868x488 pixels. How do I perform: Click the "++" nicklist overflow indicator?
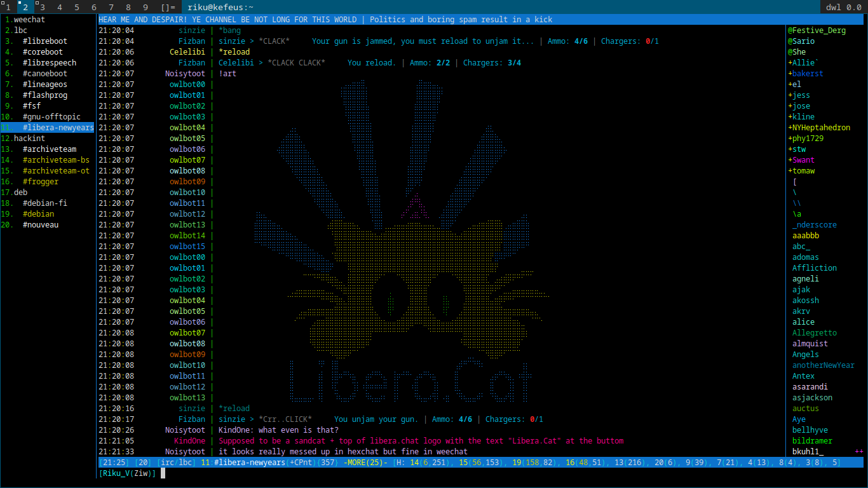coord(859,452)
